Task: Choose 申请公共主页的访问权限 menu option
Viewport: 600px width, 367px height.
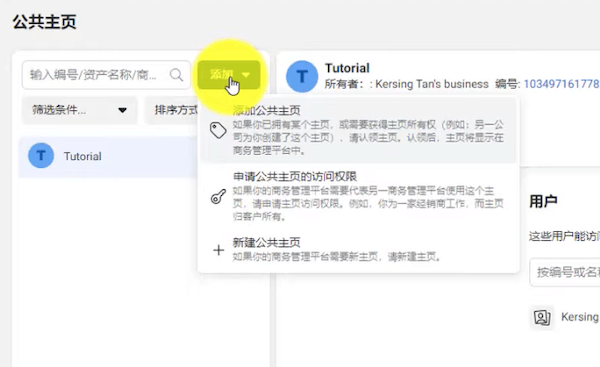Action: point(358,196)
